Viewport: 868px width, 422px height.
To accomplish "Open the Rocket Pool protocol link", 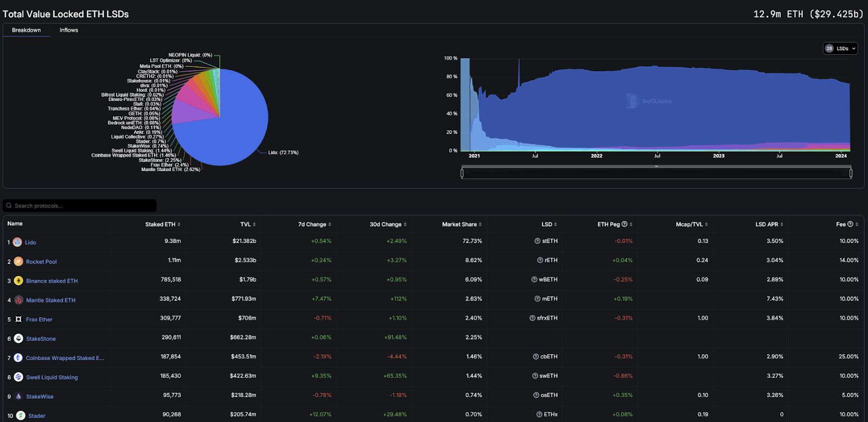I will pyautogui.click(x=41, y=262).
